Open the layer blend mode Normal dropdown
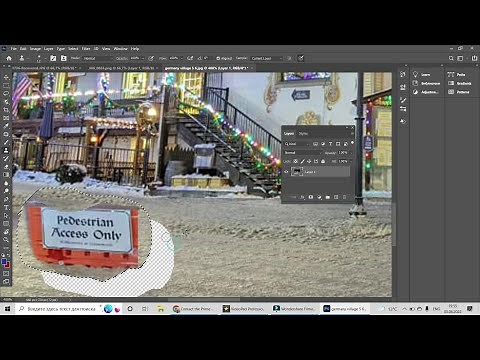Image resolution: width=480 pixels, height=360 pixels. [303, 153]
